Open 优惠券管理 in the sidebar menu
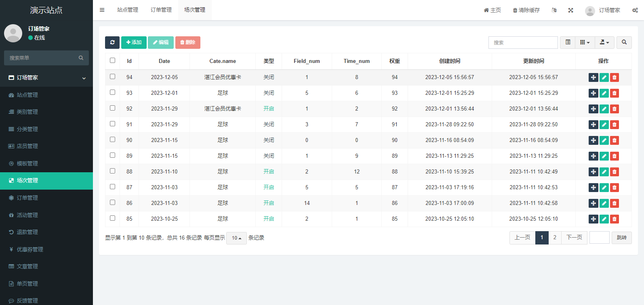 (x=30, y=249)
